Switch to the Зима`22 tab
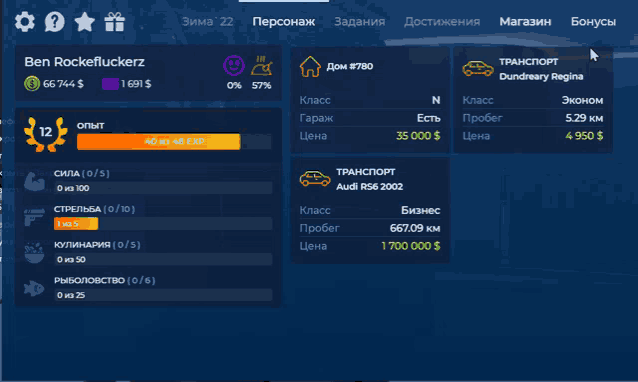638x382 pixels. point(208,22)
